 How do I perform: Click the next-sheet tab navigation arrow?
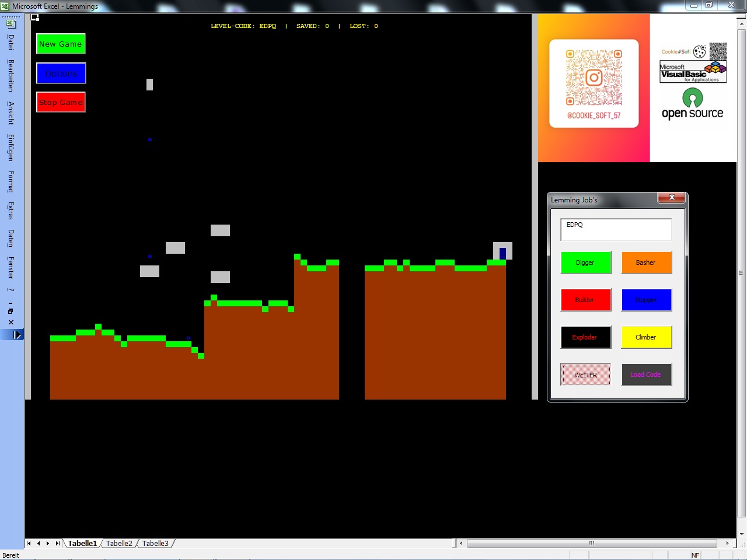coord(48,543)
